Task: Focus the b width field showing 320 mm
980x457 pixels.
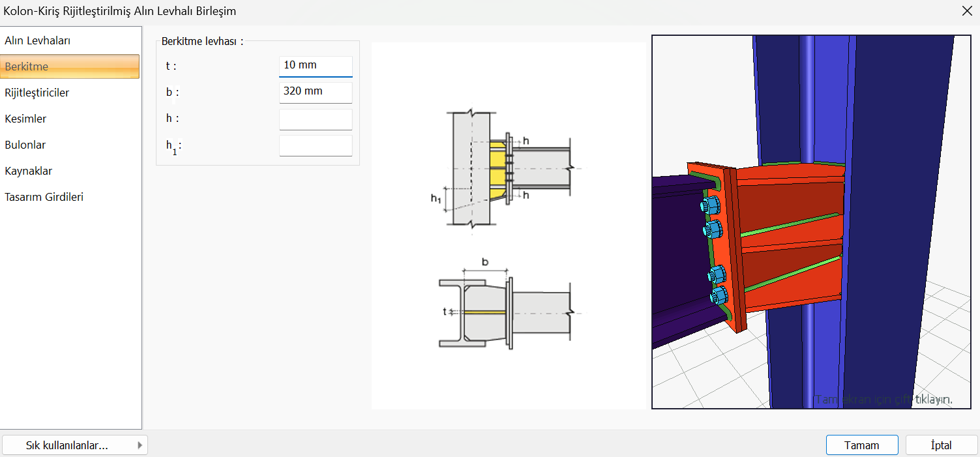Action: click(x=316, y=92)
